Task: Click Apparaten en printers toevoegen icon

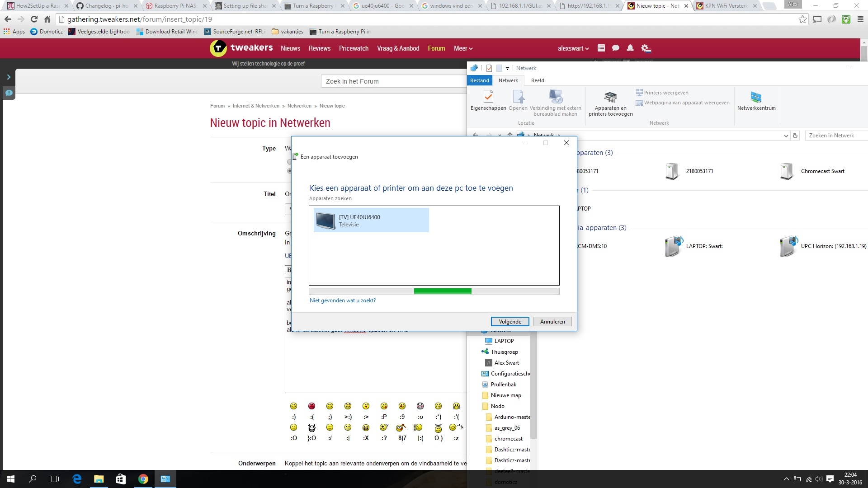Action: 610,98
